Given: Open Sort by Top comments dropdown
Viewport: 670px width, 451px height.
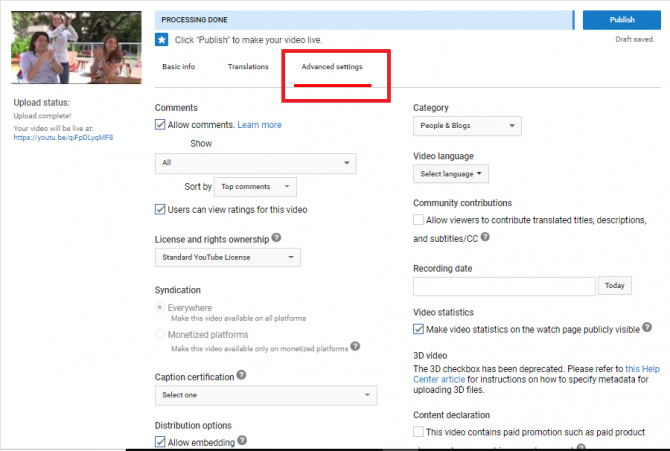Looking at the screenshot, I should 257,187.
